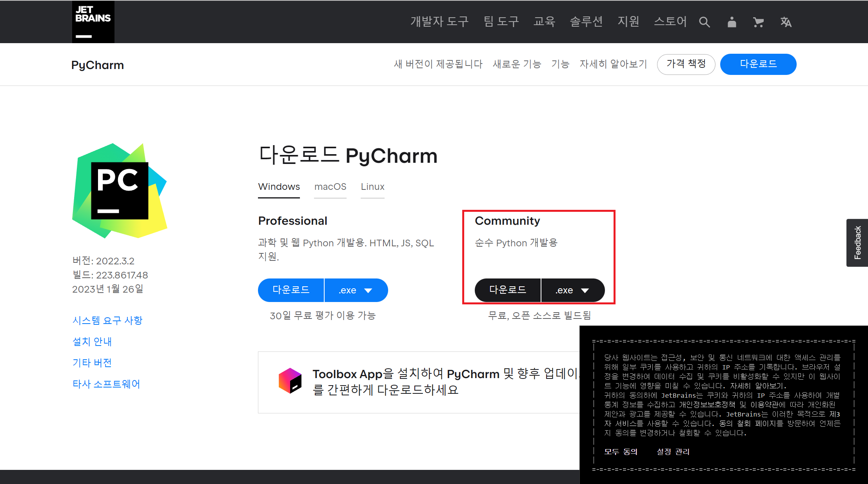Open the 기능 page link
This screenshot has width=868, height=484.
coord(560,64)
